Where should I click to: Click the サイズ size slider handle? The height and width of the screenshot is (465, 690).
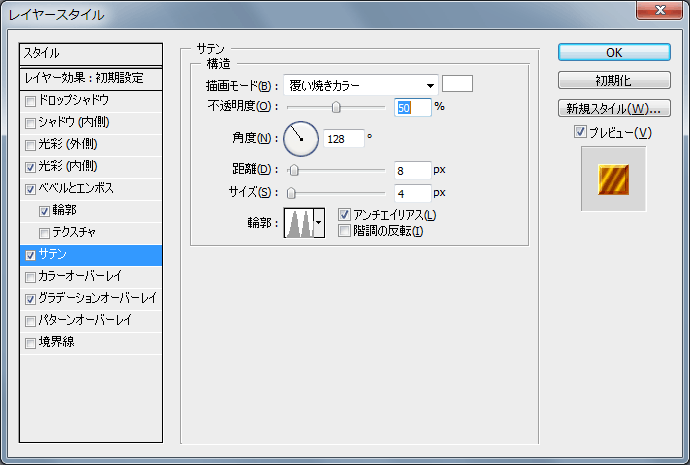point(291,193)
